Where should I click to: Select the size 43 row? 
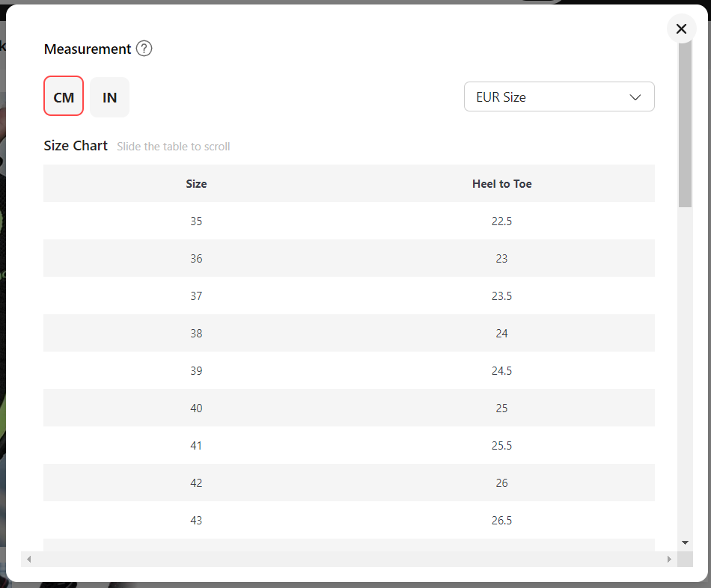pos(350,520)
